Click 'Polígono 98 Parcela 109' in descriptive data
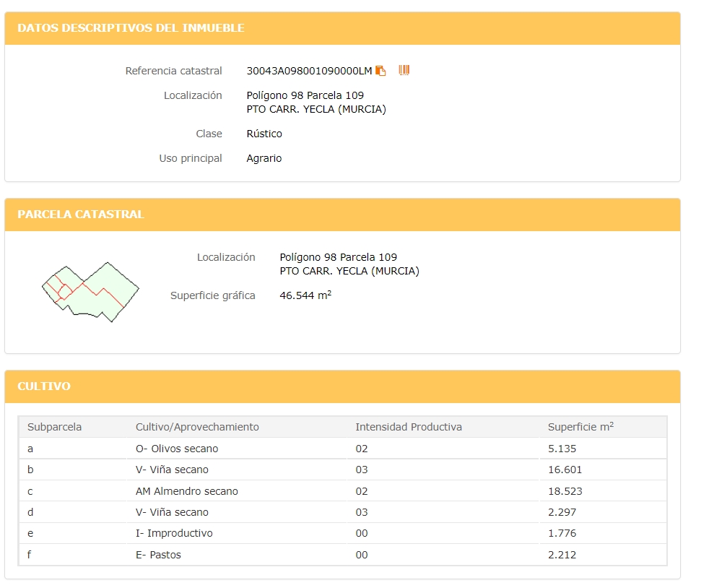709x588 pixels. click(x=305, y=95)
